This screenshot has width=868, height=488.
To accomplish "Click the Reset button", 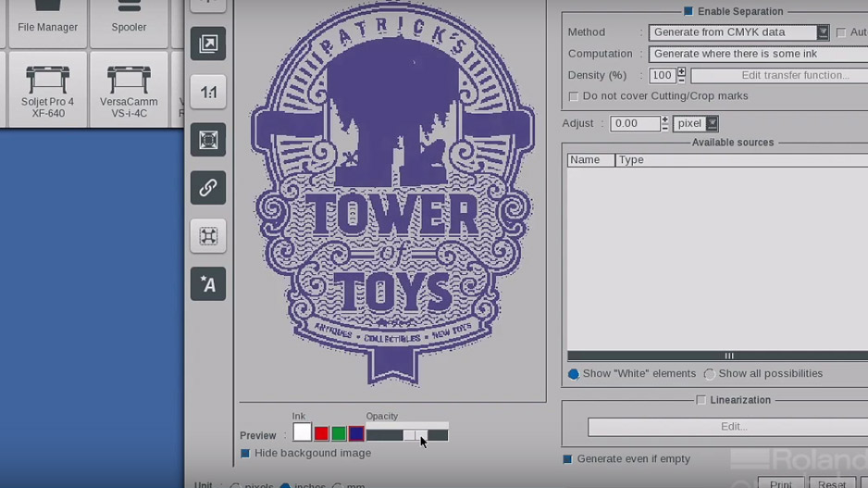I will point(831,483).
